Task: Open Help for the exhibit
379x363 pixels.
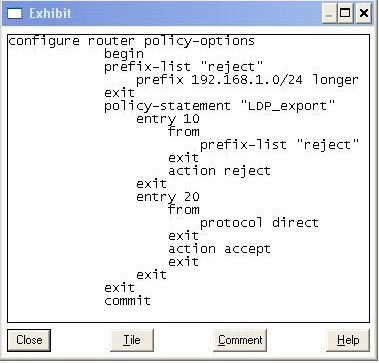Action: pos(348,340)
